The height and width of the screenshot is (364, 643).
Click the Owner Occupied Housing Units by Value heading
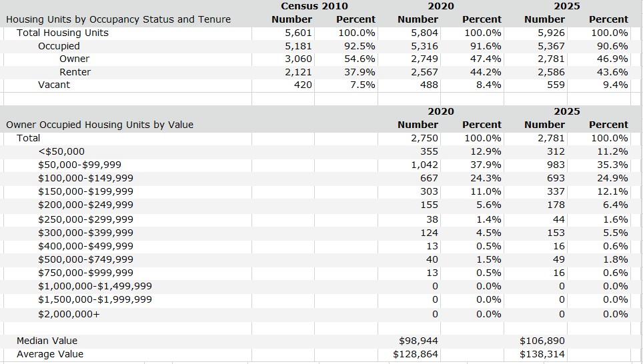point(99,125)
